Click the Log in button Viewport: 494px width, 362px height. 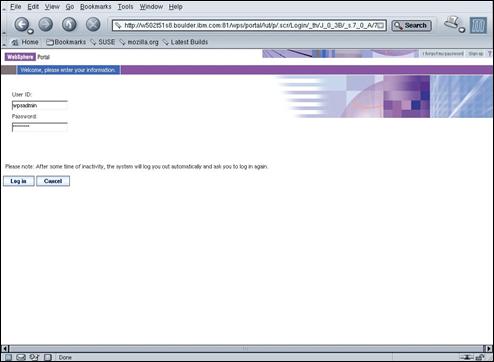[19, 181]
